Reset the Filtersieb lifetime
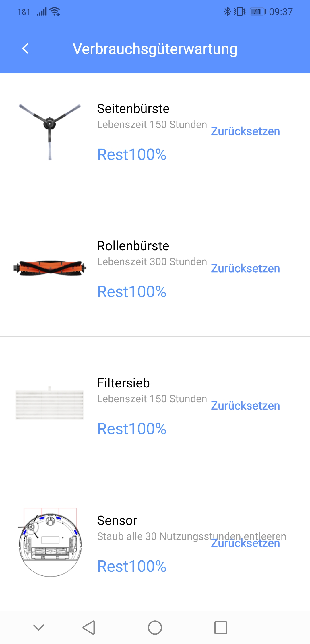Viewport: 310px width, 644px height. [245, 406]
